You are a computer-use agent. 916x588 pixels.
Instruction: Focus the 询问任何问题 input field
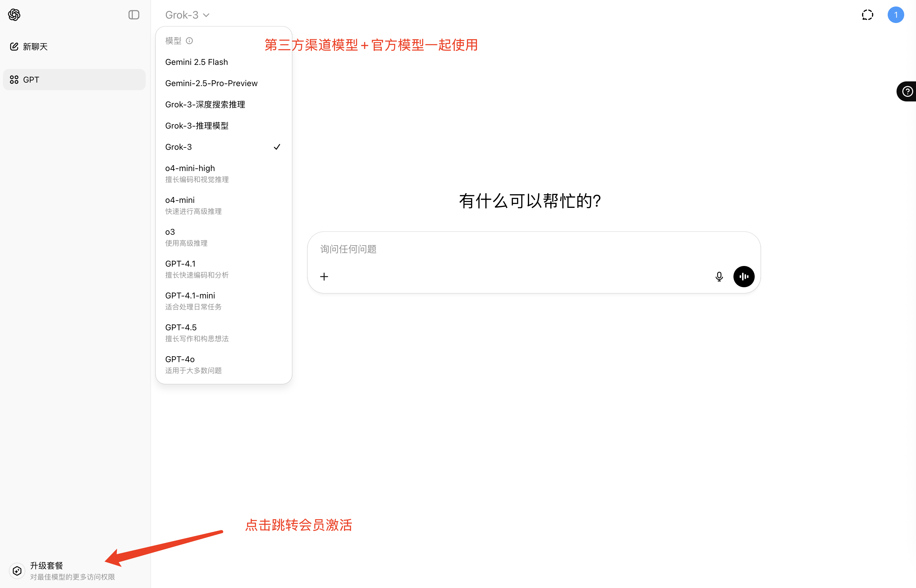[x=534, y=249]
